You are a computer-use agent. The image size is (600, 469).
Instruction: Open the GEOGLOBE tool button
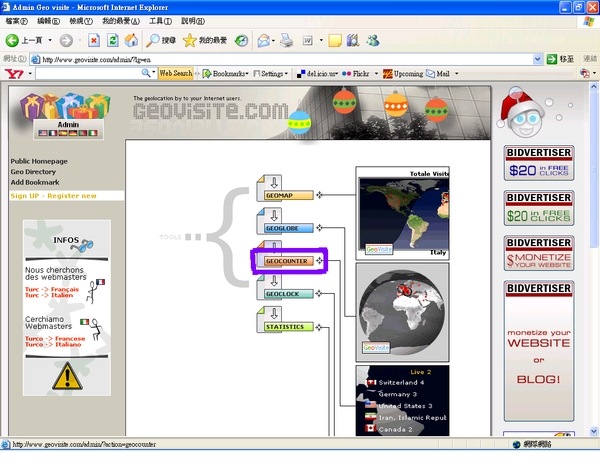click(x=289, y=228)
